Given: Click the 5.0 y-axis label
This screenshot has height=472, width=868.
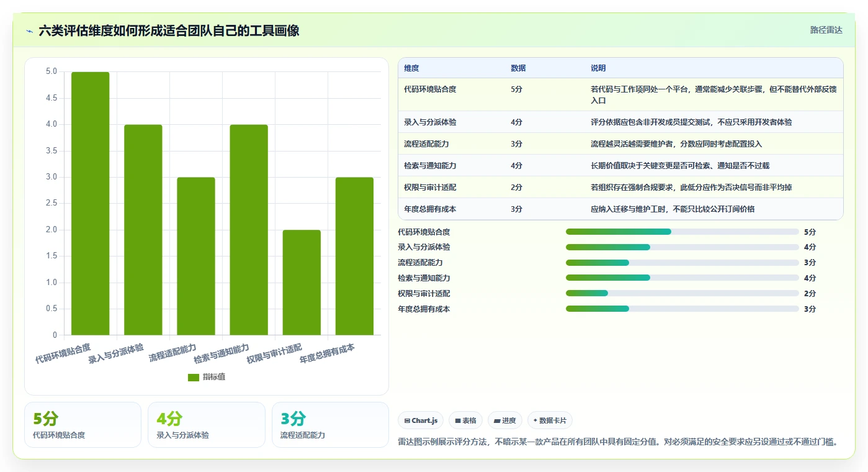Looking at the screenshot, I should (x=51, y=71).
